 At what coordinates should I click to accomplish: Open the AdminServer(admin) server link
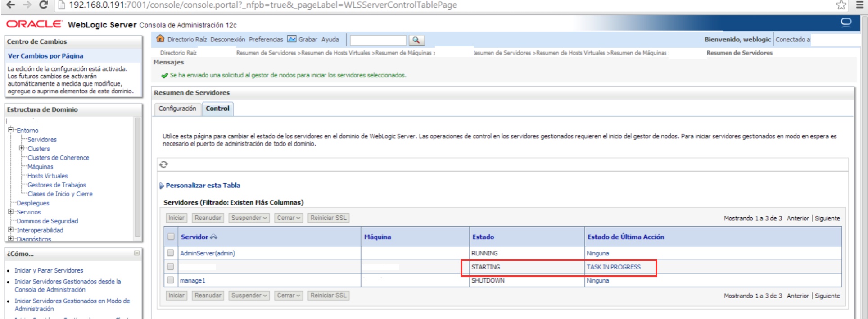point(208,253)
